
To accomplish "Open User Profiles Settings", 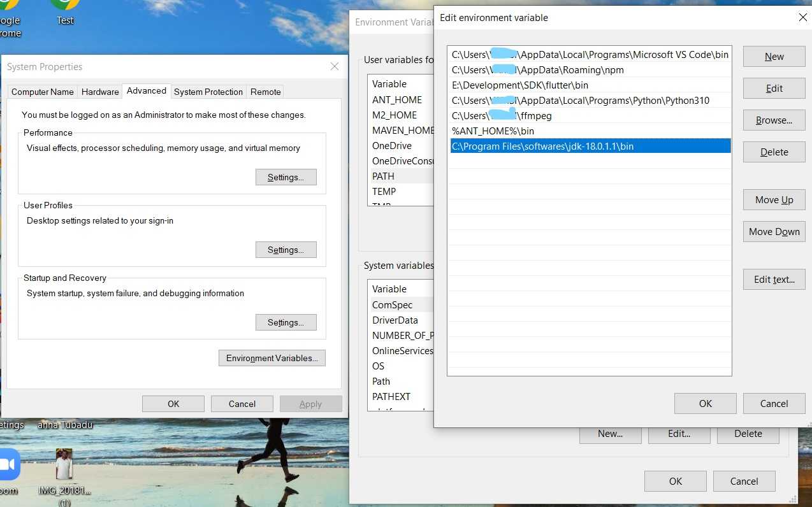I will [286, 250].
